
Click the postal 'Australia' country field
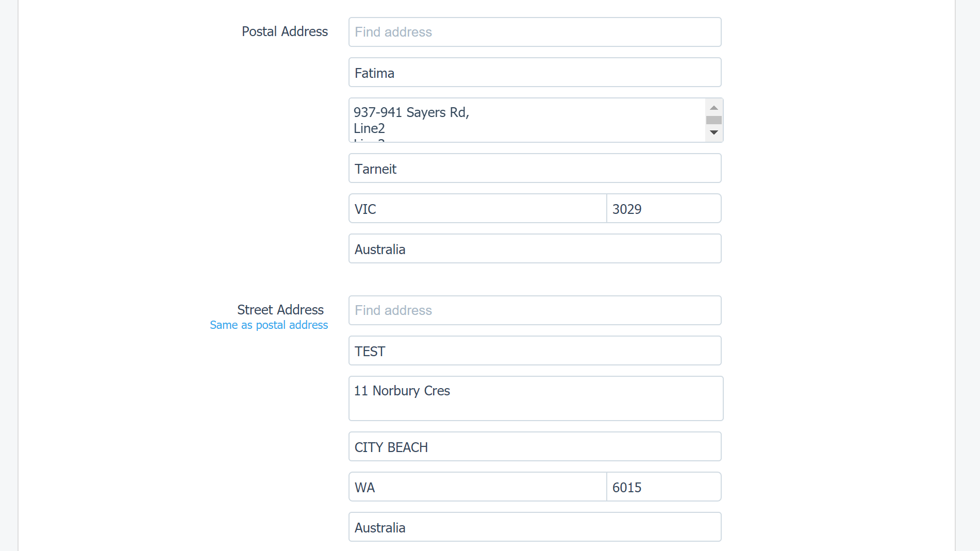[x=535, y=248]
